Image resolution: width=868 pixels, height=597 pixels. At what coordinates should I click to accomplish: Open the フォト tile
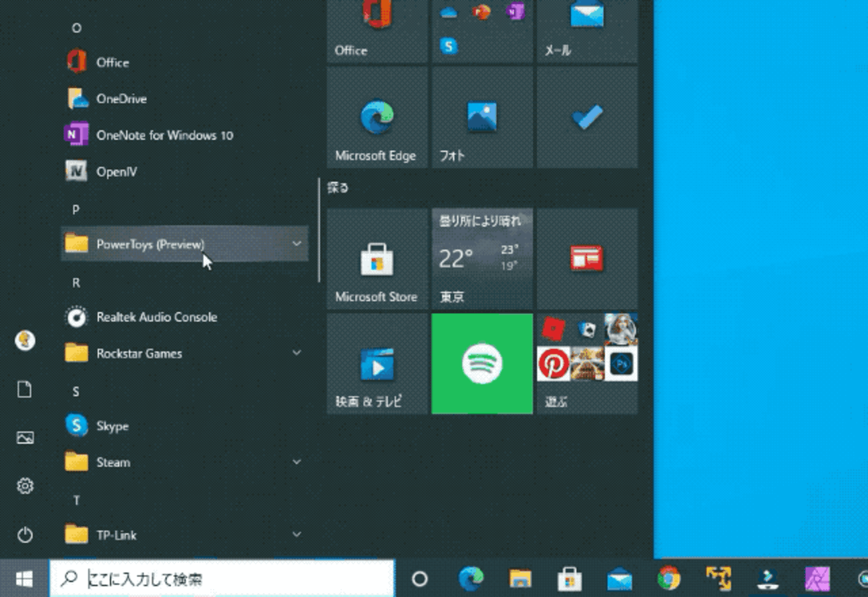(482, 118)
